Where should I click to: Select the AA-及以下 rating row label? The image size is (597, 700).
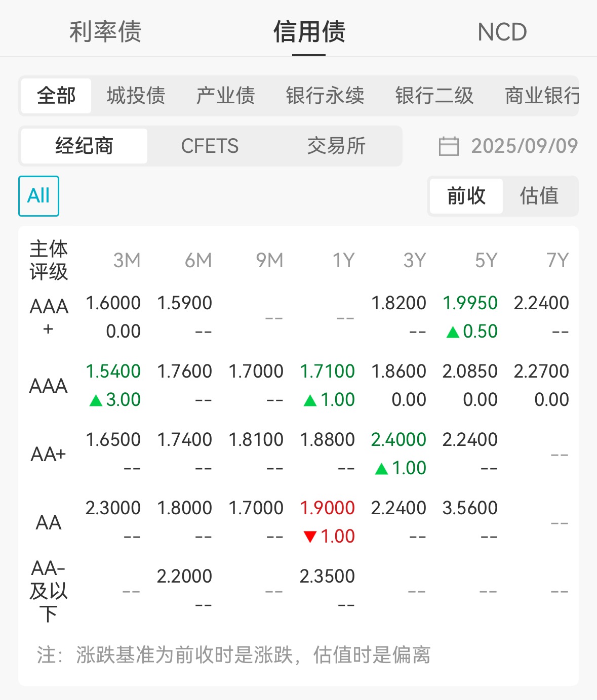coord(49,591)
